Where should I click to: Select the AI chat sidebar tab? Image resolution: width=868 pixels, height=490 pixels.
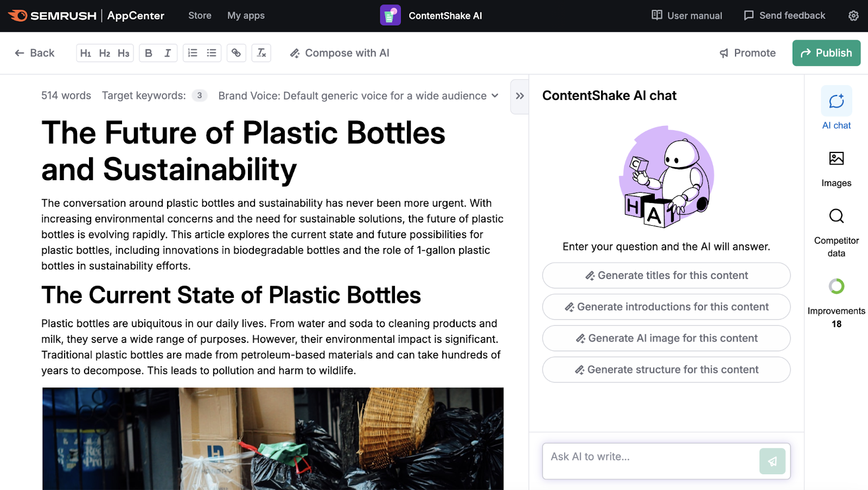click(837, 108)
